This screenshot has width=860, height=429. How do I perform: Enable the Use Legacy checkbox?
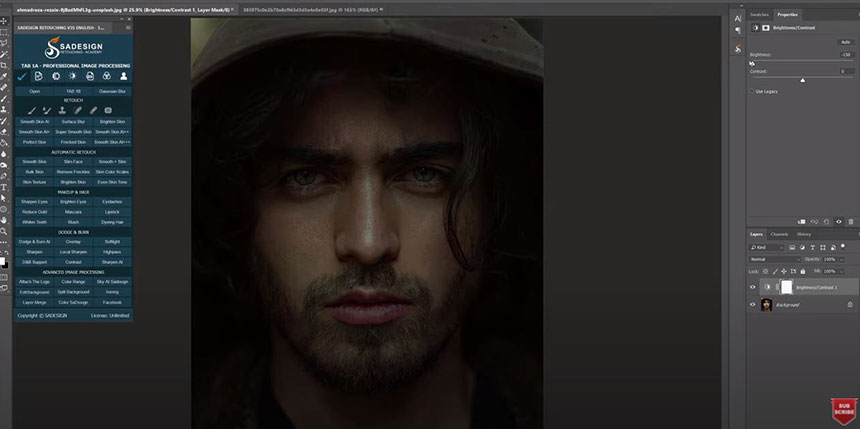752,91
